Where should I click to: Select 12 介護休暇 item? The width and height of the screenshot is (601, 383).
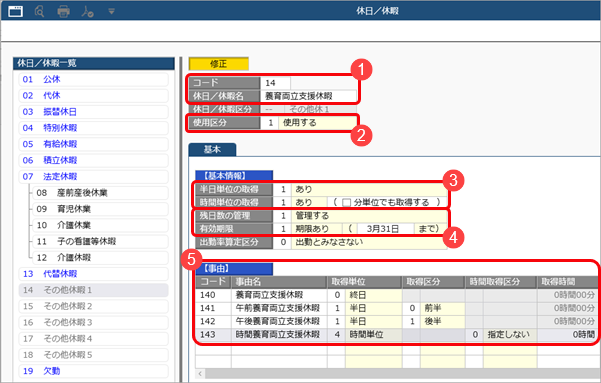coord(100,257)
